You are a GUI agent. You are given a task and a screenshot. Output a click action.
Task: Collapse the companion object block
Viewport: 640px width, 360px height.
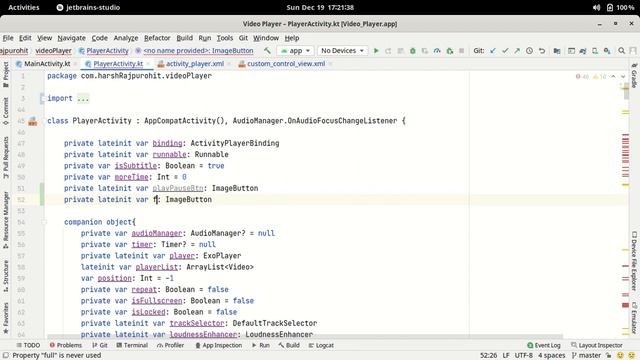[44, 222]
